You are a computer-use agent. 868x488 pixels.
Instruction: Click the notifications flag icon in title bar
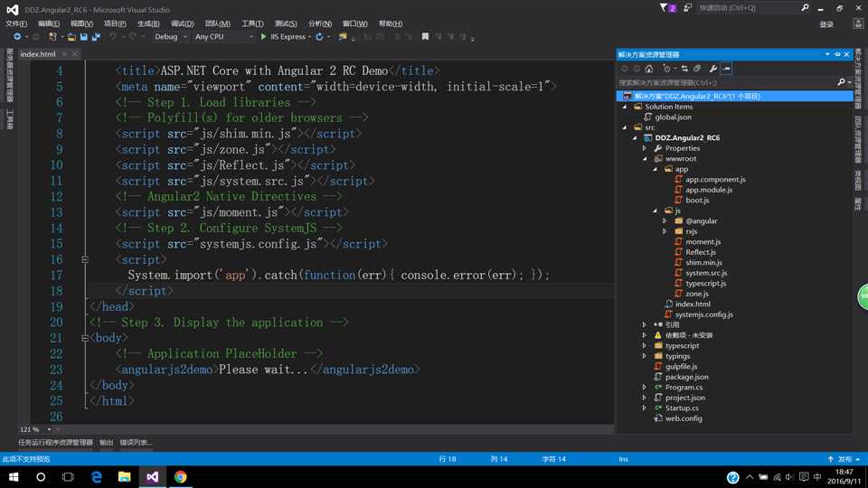(663, 8)
